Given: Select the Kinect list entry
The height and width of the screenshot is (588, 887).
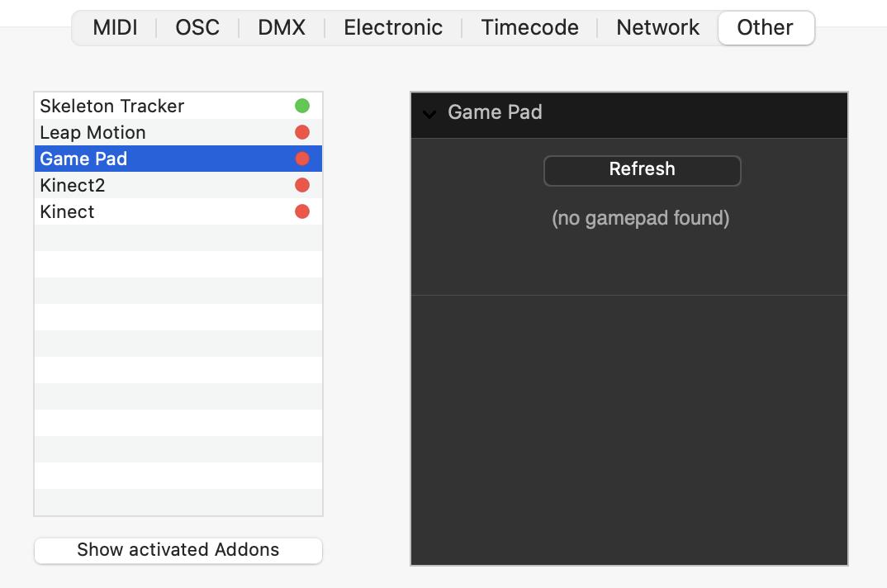Looking at the screenshot, I should tap(67, 211).
